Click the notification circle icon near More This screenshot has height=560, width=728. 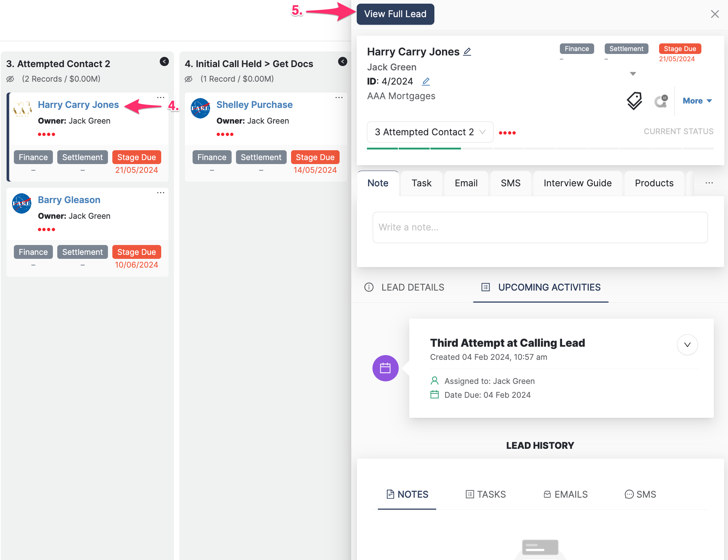[x=661, y=101]
